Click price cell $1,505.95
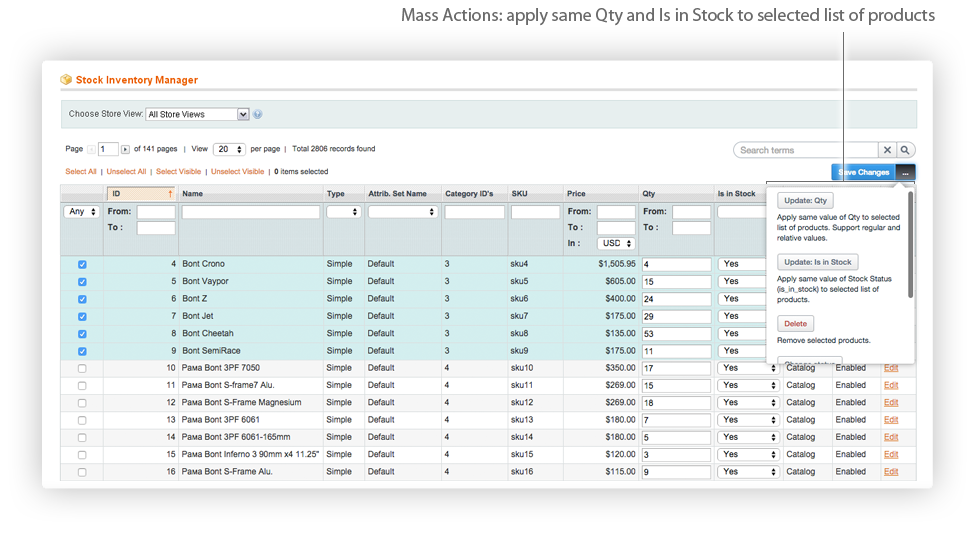Image resolution: width=972 pixels, height=539 pixels. click(x=617, y=264)
